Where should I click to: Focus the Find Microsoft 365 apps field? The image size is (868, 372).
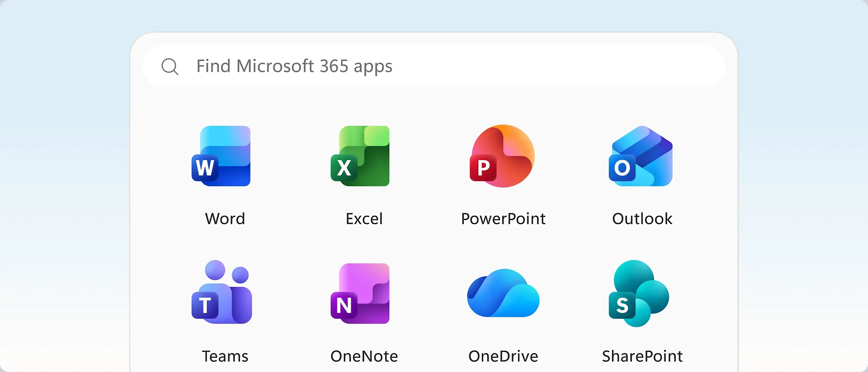click(x=434, y=66)
